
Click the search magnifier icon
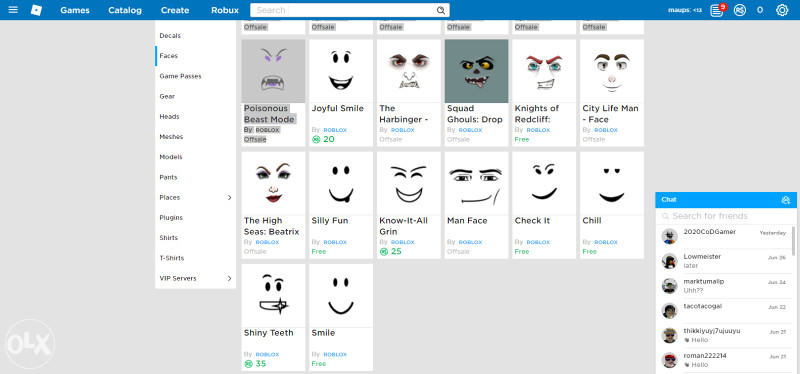point(441,10)
